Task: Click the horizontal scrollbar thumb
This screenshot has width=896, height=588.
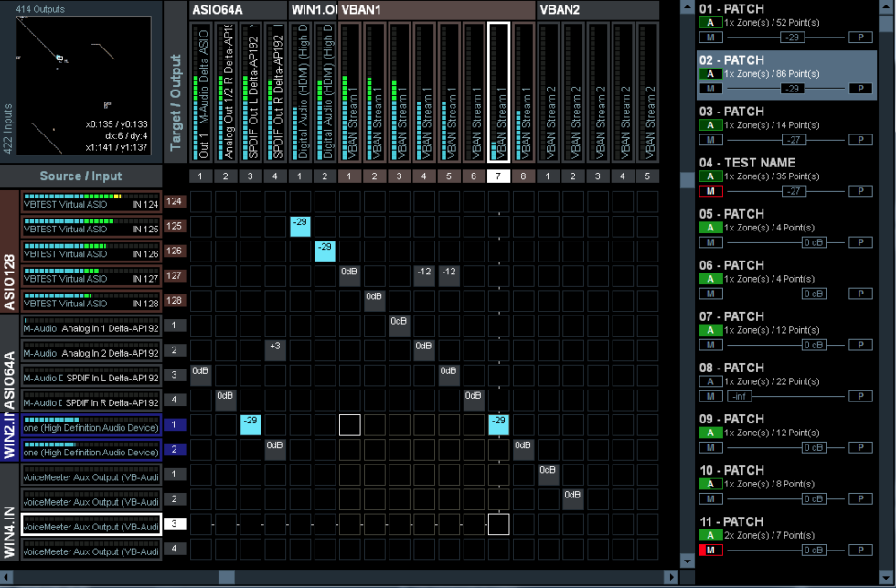Action: 227,577
